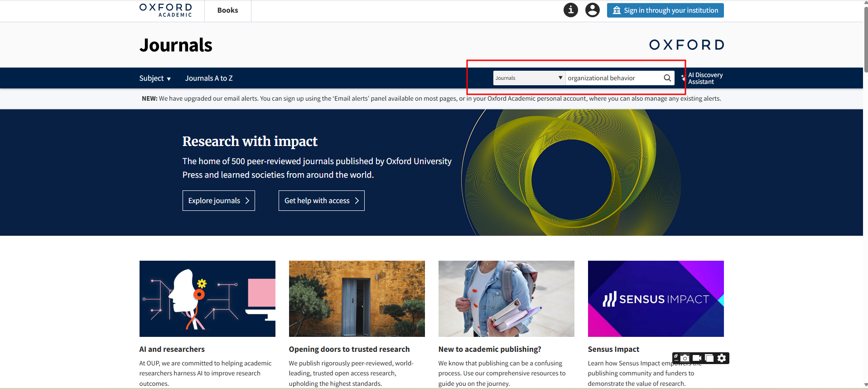Image resolution: width=868 pixels, height=389 pixels.
Task: Switch to the Books tab
Action: tap(227, 10)
